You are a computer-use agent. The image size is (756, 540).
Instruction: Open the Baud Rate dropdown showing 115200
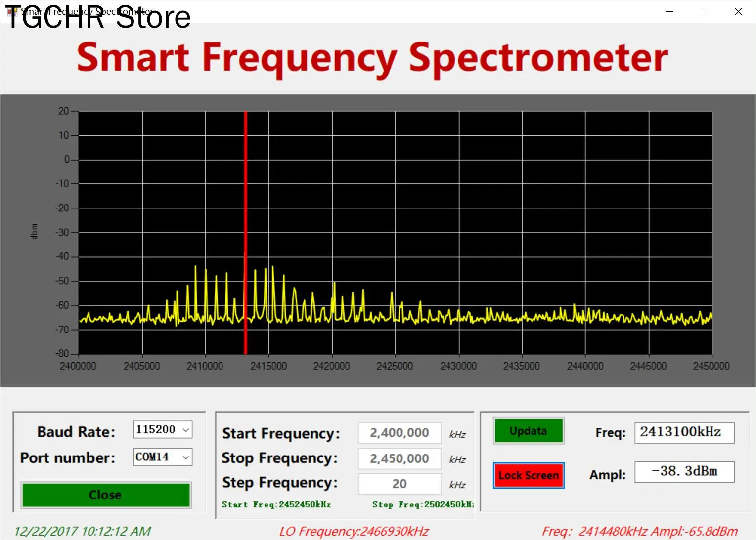(x=163, y=429)
